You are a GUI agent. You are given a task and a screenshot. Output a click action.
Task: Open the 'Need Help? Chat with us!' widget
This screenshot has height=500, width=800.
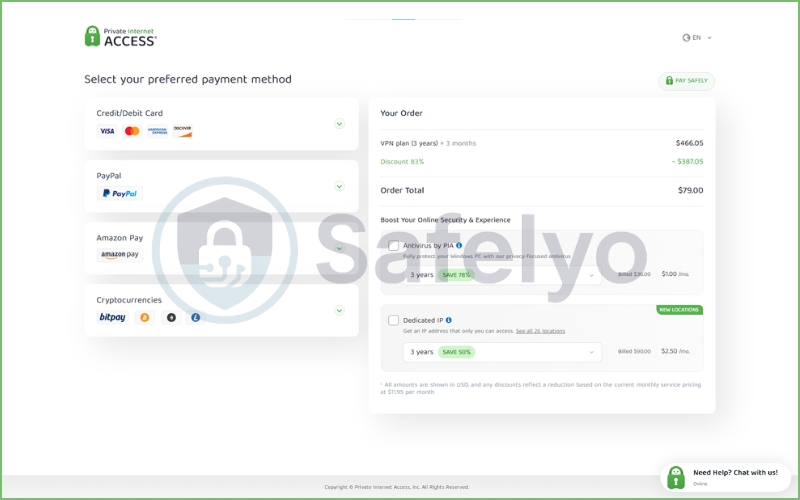(x=725, y=476)
